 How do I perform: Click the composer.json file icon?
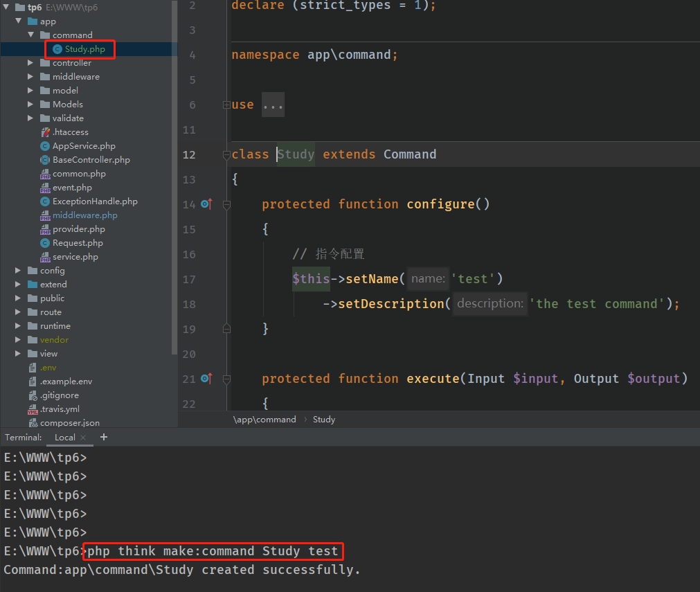[x=33, y=423]
